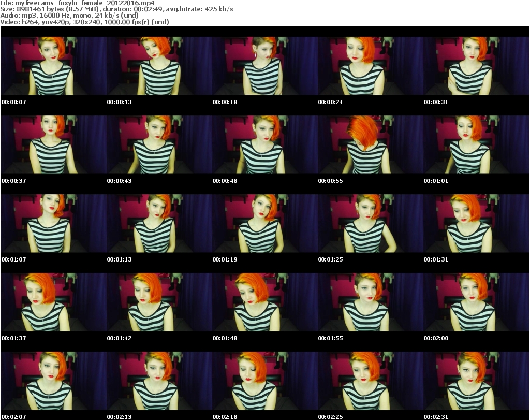The image size is (530, 420).
Task: Open the thumbnail at 00:00:37
Action: (x=54, y=144)
